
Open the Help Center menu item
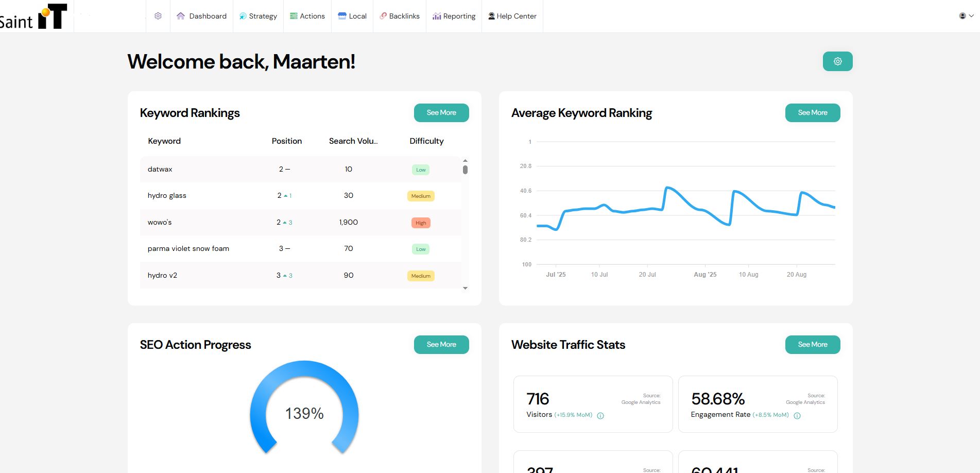coord(512,16)
